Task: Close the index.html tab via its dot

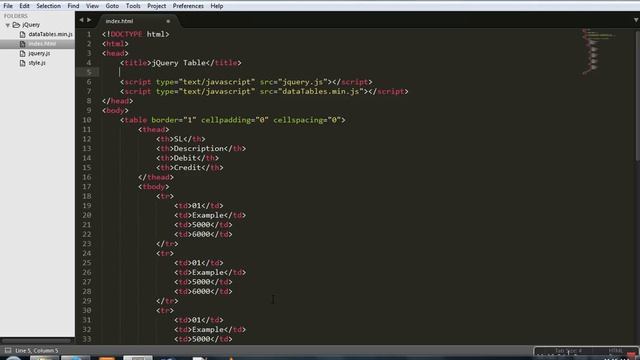Action: (168, 21)
